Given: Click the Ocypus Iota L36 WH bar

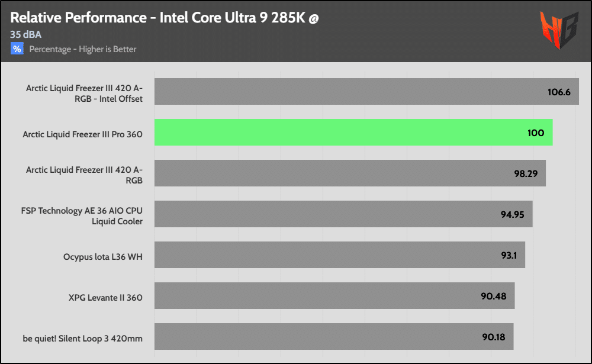Looking at the screenshot, I should (340, 255).
